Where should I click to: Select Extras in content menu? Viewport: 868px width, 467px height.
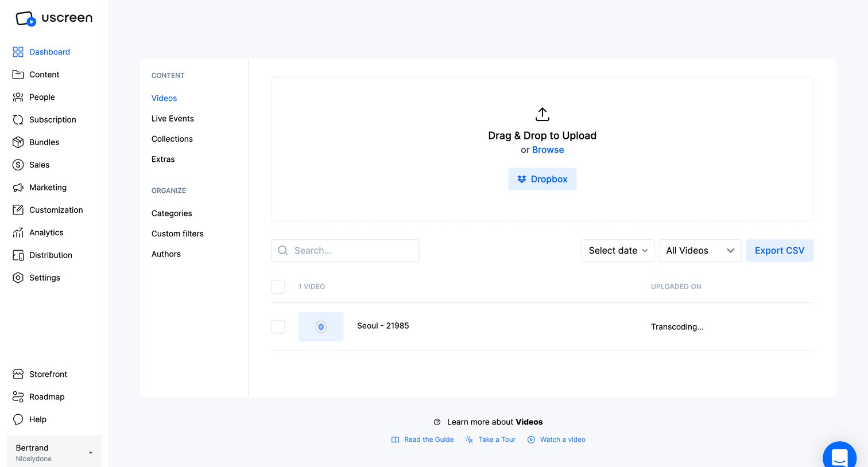pyautogui.click(x=163, y=159)
